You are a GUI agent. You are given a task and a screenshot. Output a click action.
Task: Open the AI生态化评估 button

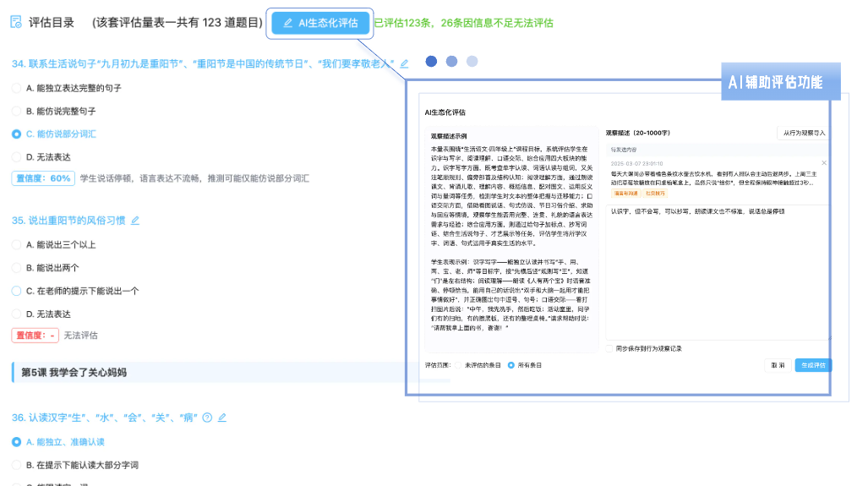(x=320, y=23)
